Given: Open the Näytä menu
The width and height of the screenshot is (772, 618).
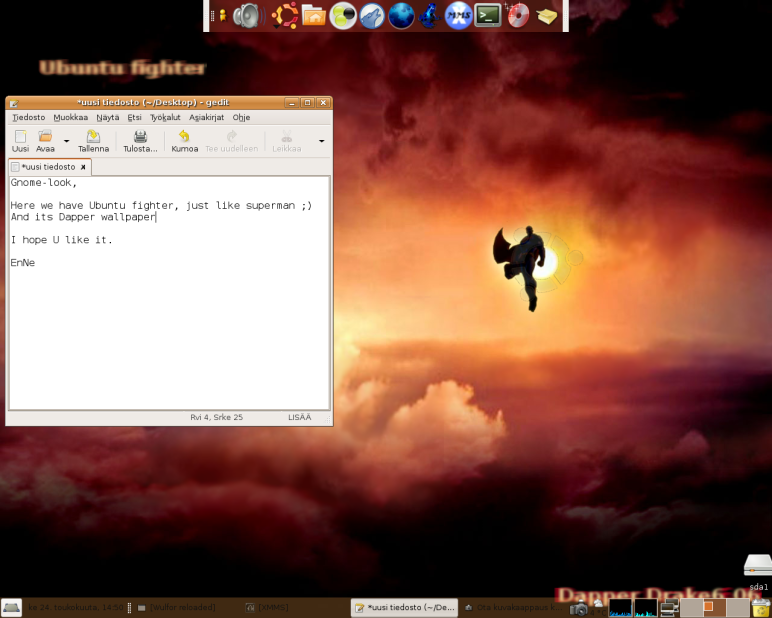Looking at the screenshot, I should click(x=107, y=117).
